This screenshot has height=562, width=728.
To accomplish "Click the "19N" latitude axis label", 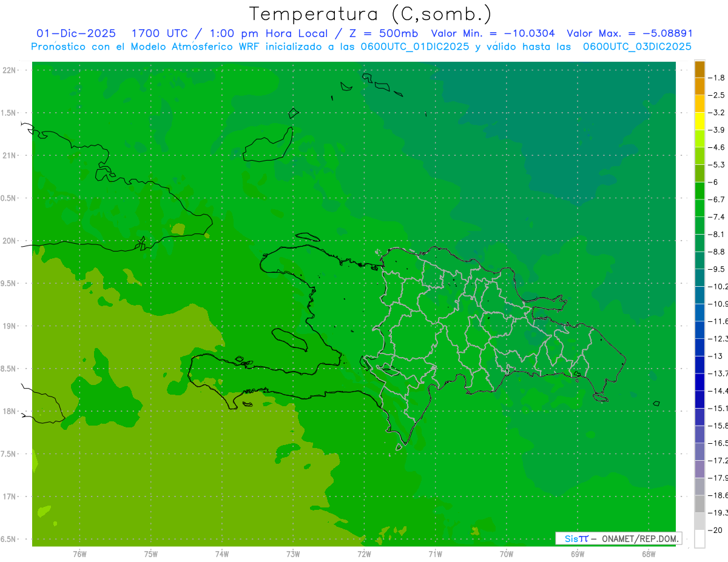I will [10, 326].
